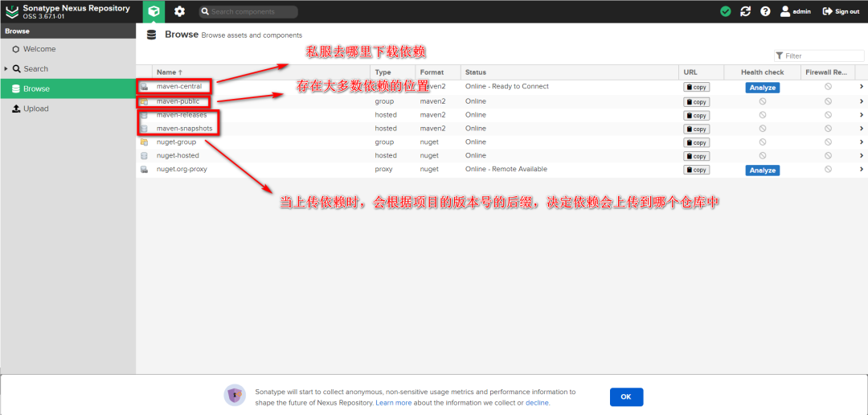Click Analyze for maven-central
This screenshot has height=415, width=868.
762,88
